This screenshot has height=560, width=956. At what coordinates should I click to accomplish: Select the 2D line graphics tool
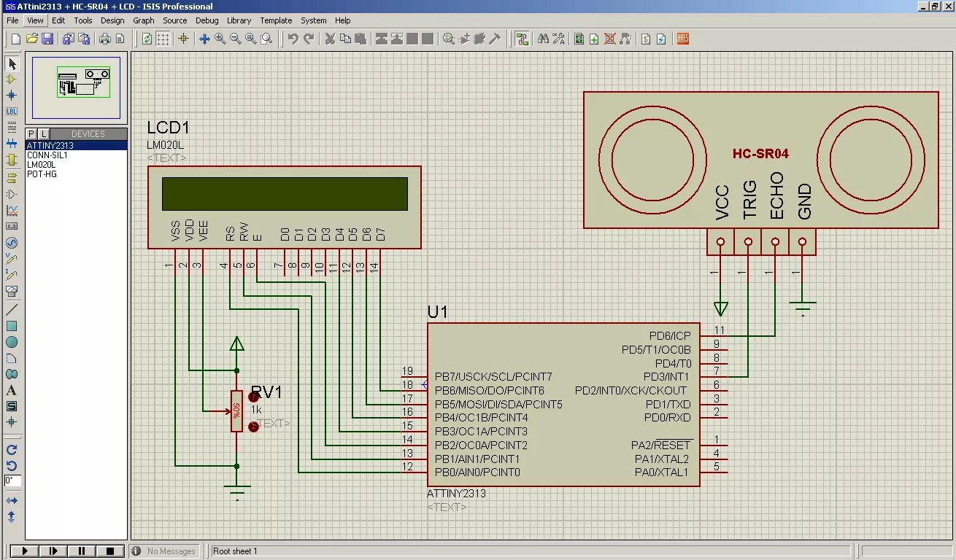click(12, 310)
